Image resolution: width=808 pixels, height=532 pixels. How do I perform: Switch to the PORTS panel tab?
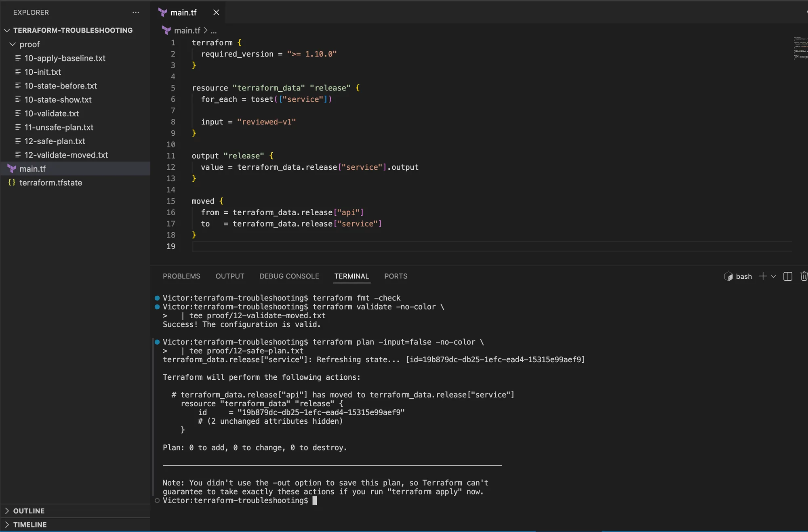(396, 276)
